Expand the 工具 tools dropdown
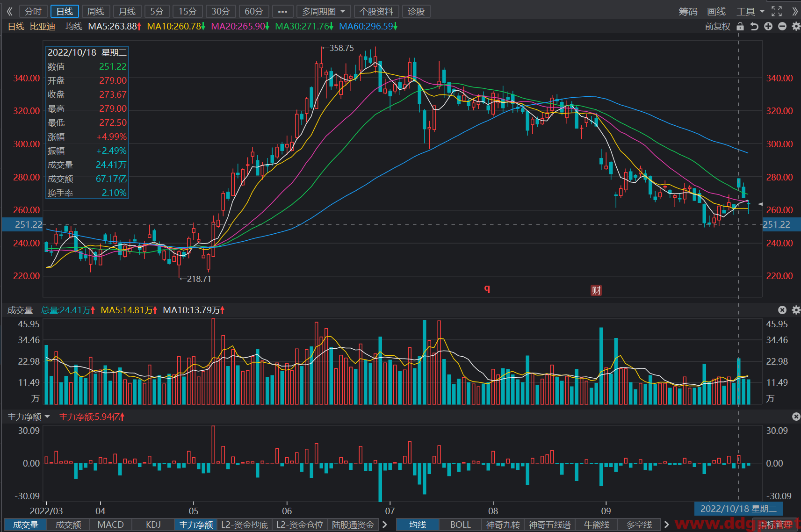The width and height of the screenshot is (801, 532). [750, 11]
